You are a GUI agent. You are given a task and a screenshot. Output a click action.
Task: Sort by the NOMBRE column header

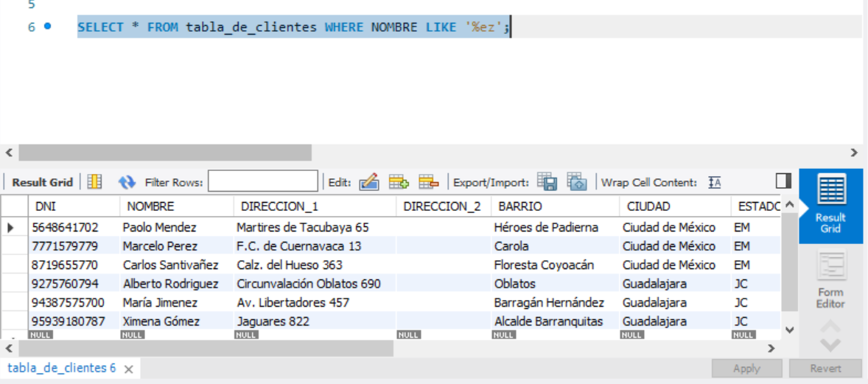[151, 206]
